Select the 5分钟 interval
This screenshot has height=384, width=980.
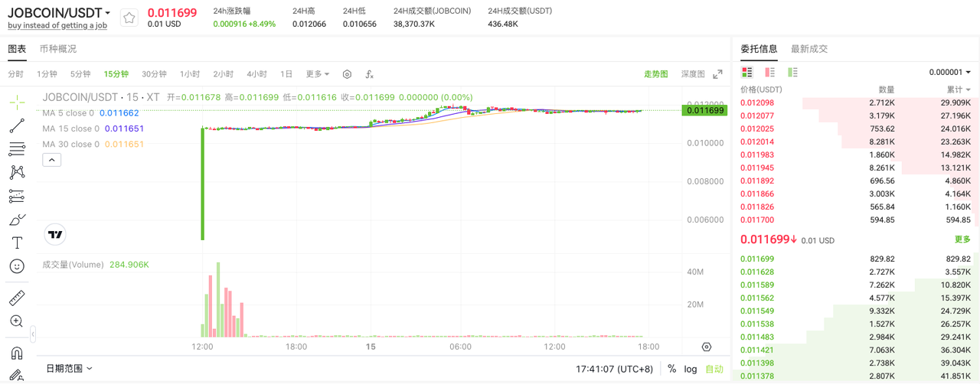pos(80,74)
